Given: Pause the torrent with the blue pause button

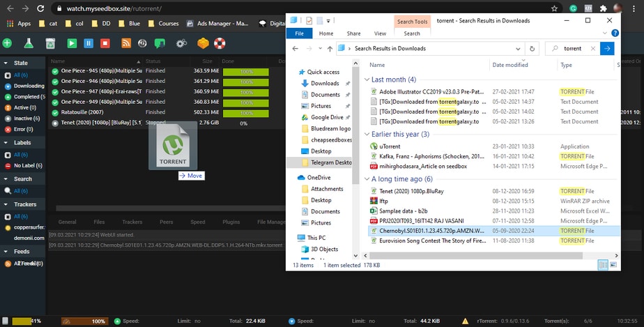Looking at the screenshot, I should point(89,43).
